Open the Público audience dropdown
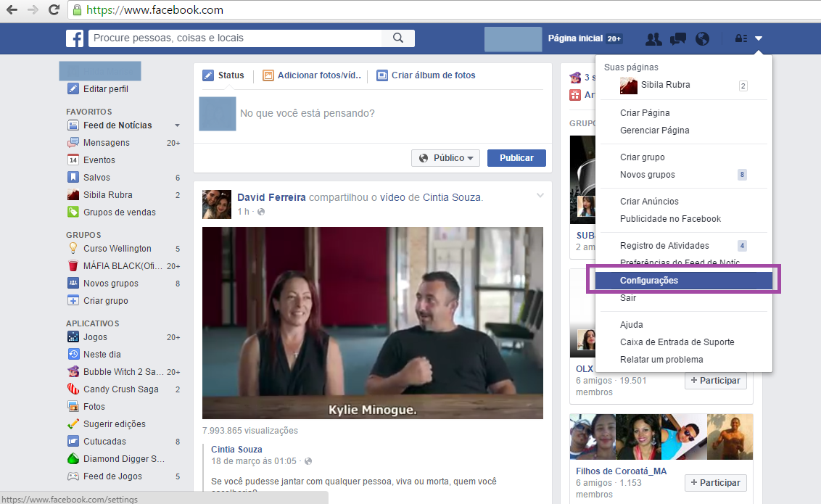The width and height of the screenshot is (821, 504). click(x=445, y=158)
